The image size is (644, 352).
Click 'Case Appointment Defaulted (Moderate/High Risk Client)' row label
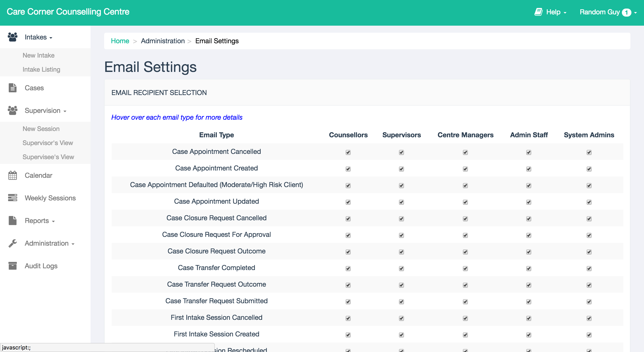[x=216, y=185]
